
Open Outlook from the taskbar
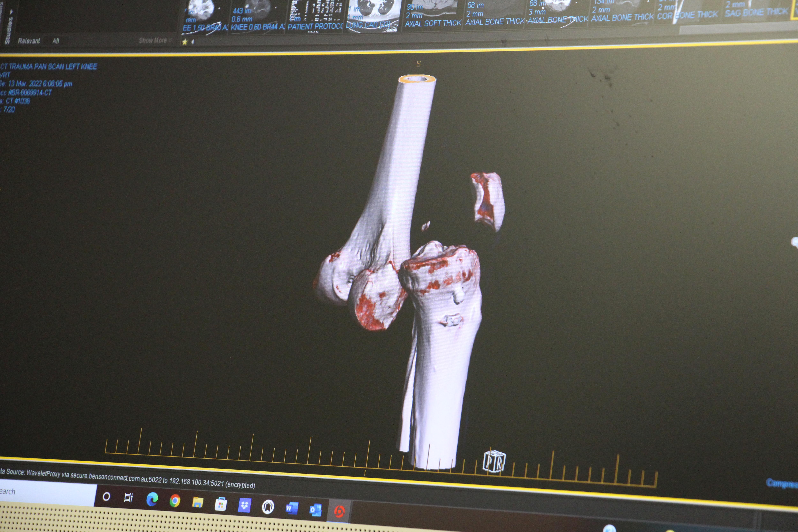point(315,510)
